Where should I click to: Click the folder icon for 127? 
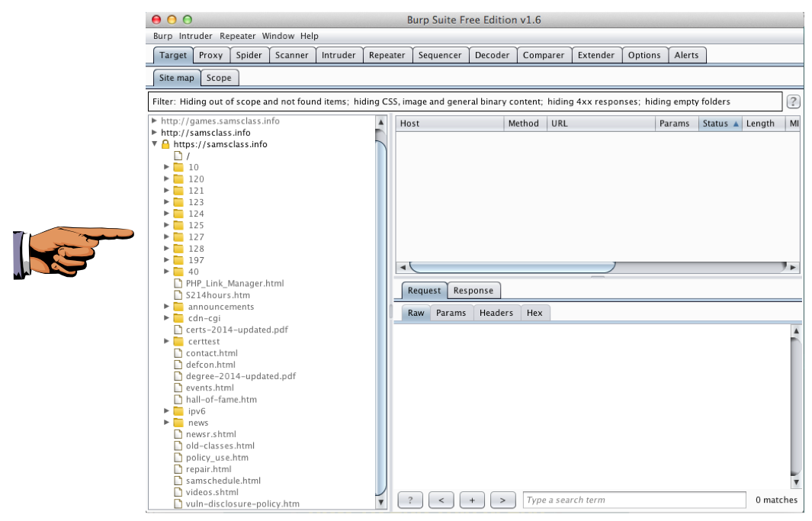(x=178, y=236)
